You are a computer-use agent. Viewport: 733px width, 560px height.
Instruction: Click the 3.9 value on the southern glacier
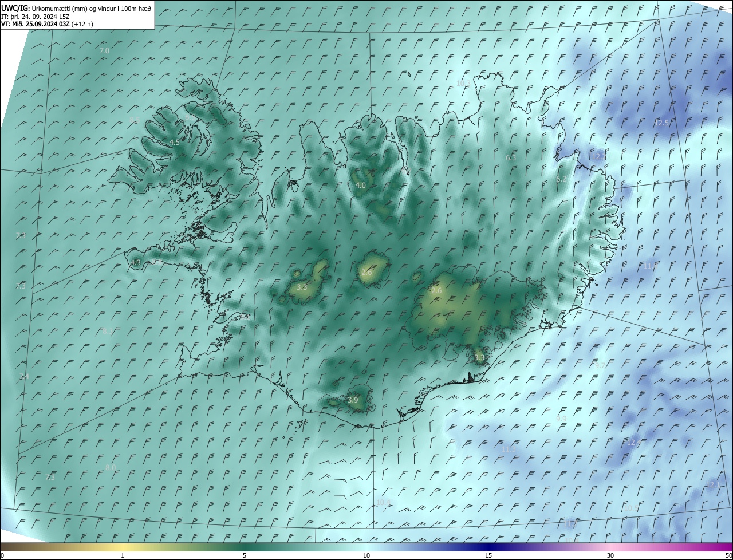(353, 400)
